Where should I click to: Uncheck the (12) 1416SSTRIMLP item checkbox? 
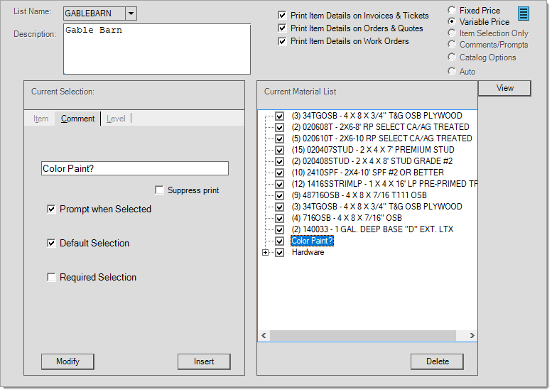(x=279, y=184)
